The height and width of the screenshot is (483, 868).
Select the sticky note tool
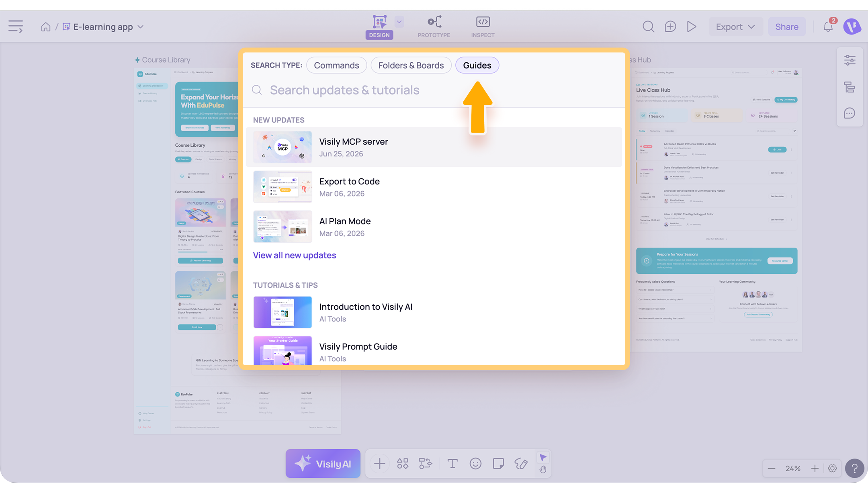point(498,464)
